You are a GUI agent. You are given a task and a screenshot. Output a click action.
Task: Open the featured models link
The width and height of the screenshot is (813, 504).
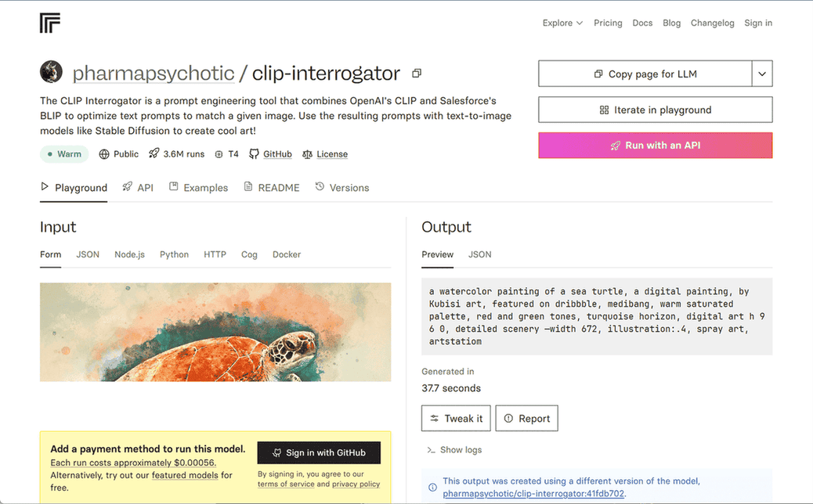pos(185,474)
